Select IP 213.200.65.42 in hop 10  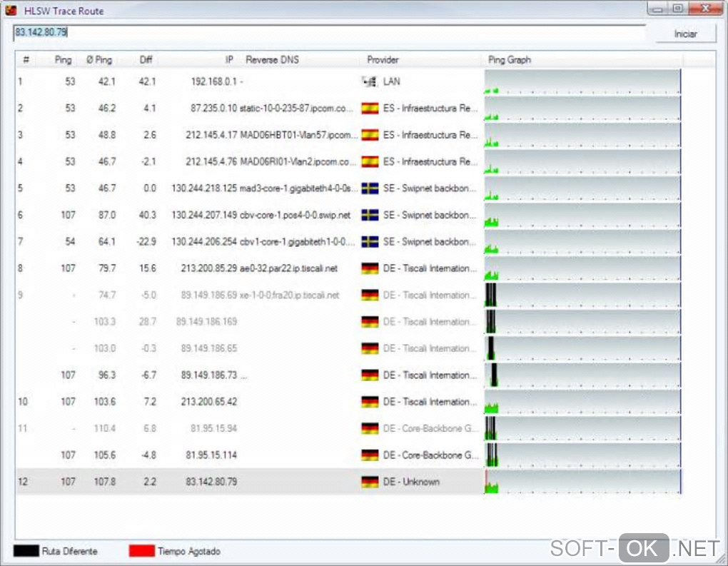(x=209, y=402)
